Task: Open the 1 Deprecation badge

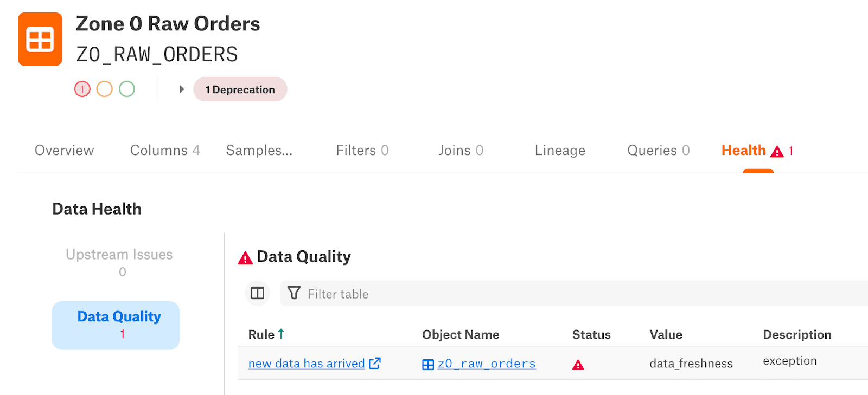Action: coord(240,89)
